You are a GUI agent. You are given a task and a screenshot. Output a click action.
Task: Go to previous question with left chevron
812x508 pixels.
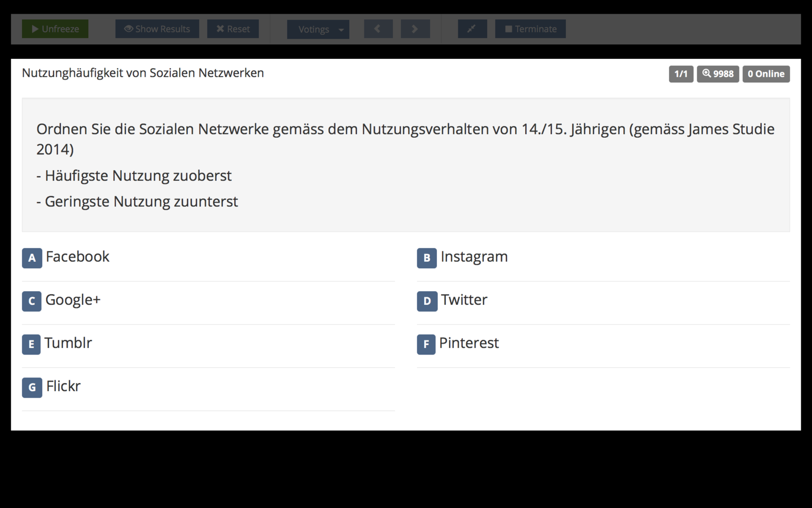[x=378, y=29]
